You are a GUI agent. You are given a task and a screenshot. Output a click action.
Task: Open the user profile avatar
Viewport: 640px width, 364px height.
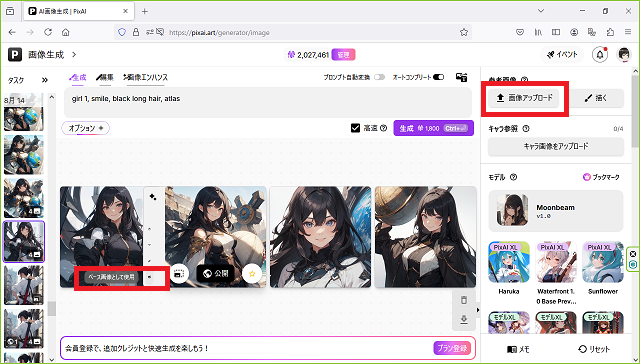pos(624,55)
